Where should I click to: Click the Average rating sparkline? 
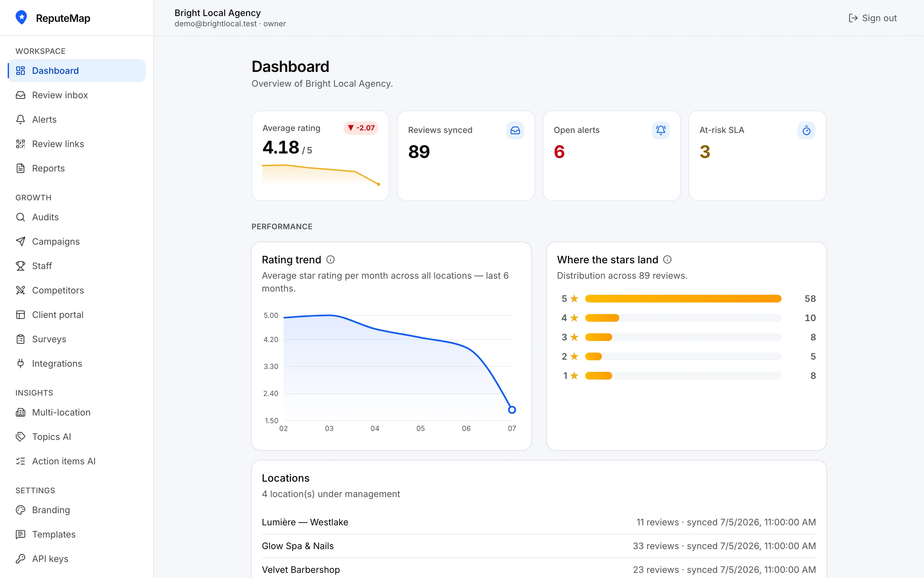click(x=321, y=175)
